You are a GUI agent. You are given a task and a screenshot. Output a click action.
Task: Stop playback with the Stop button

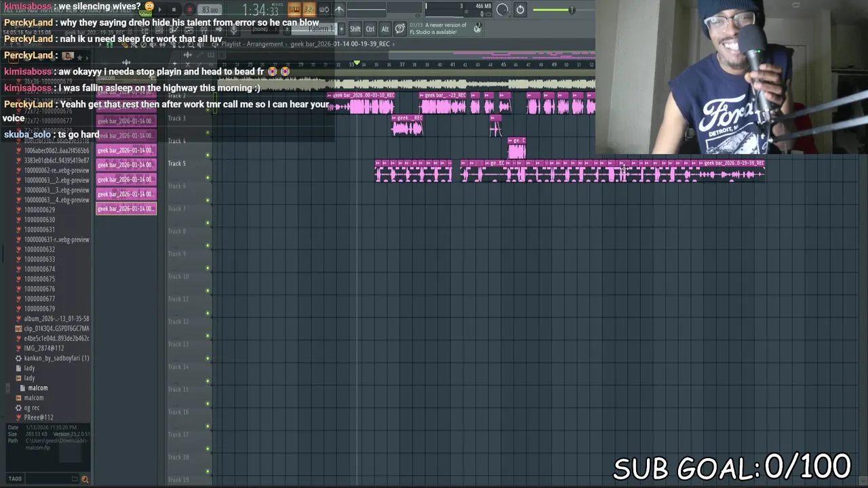pos(174,9)
